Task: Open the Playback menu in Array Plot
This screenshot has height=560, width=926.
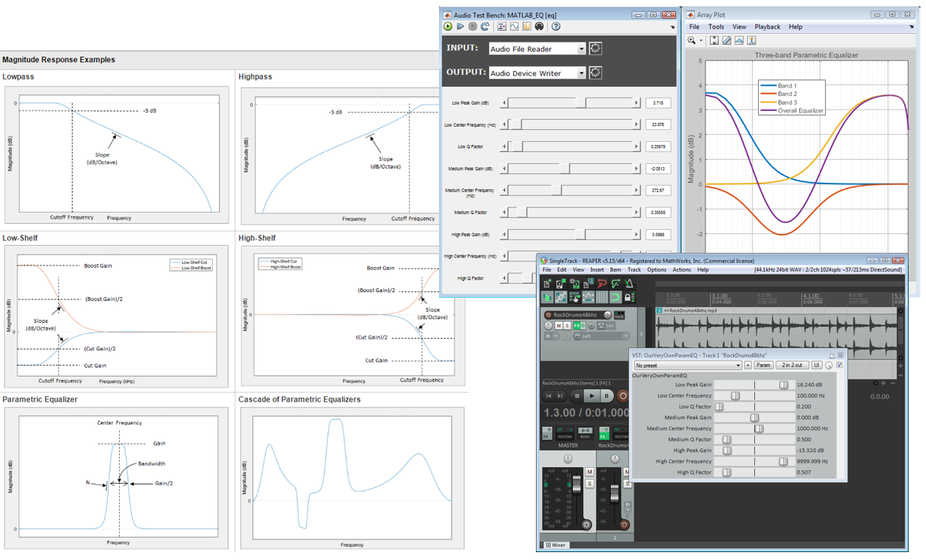Action: 767,26
